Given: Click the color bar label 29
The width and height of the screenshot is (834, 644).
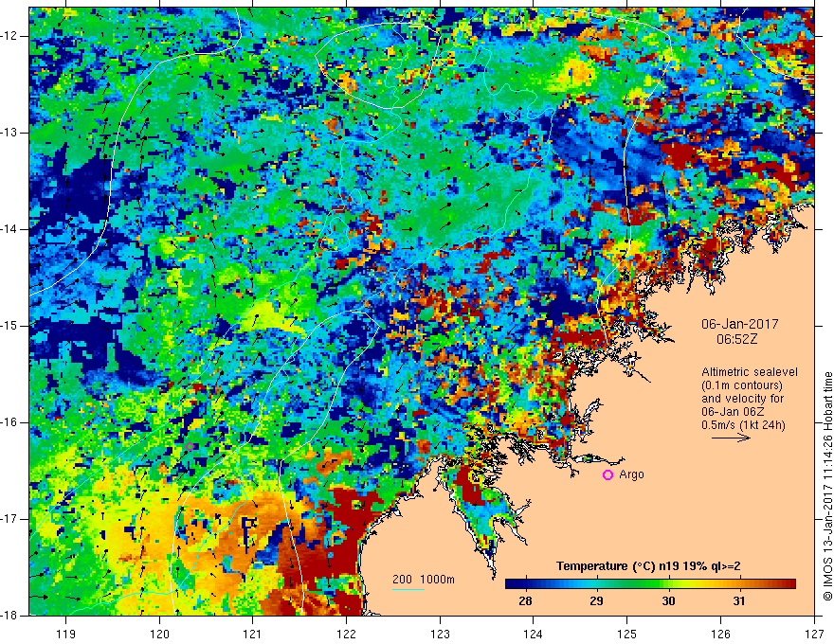Looking at the screenshot, I should (596, 601).
